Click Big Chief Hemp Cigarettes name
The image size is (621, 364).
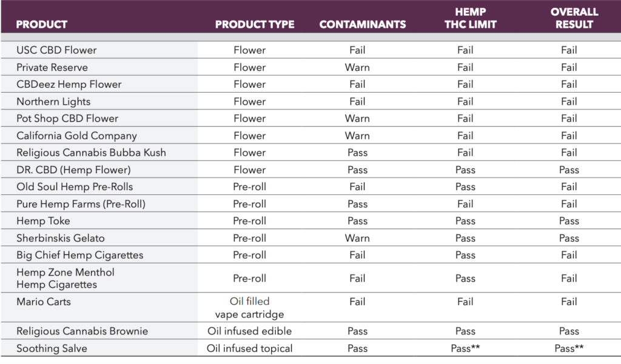(x=80, y=255)
